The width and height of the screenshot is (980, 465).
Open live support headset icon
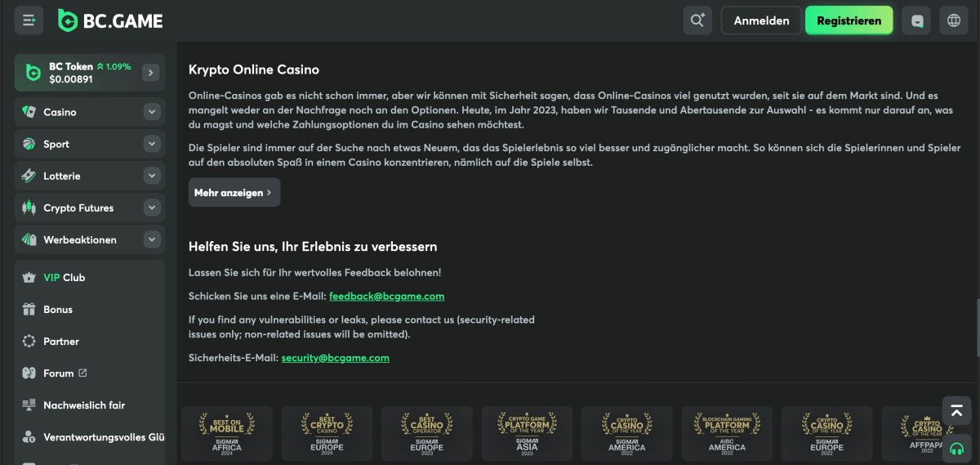click(x=956, y=447)
